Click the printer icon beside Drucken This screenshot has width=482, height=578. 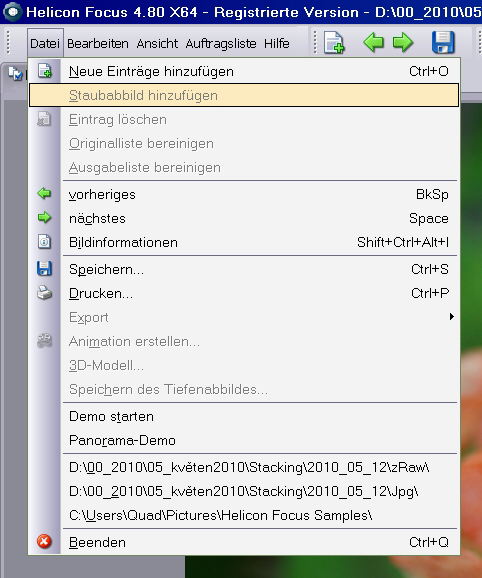[x=44, y=293]
